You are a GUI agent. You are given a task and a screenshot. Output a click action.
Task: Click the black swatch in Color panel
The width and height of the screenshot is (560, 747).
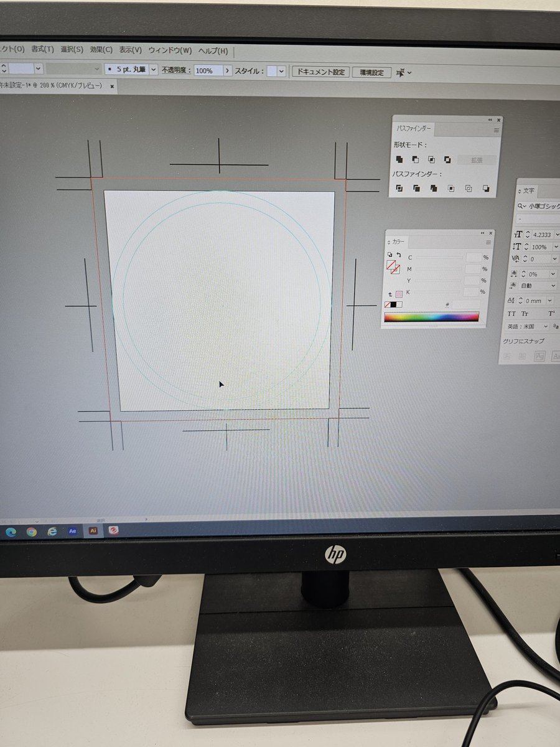393,304
